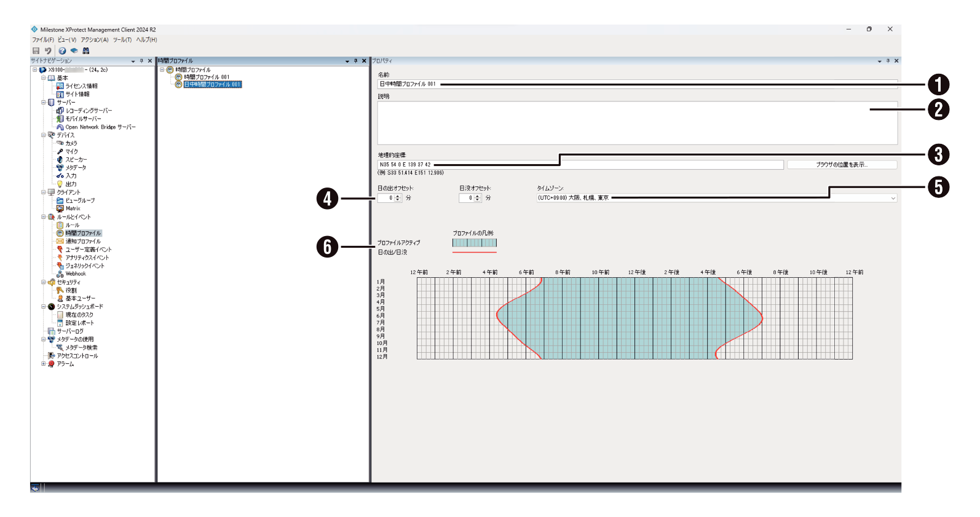Toggle auto-hide pin on the プロパティ panel

(x=888, y=61)
